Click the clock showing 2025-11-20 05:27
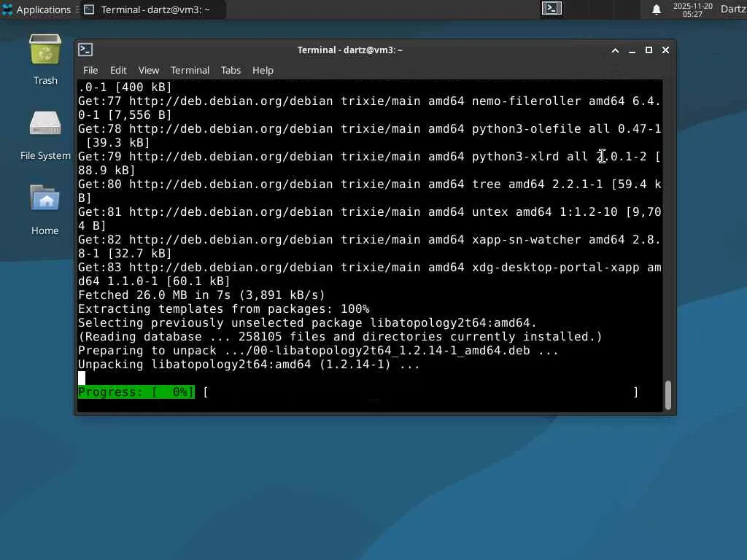747x560 pixels. click(x=692, y=9)
